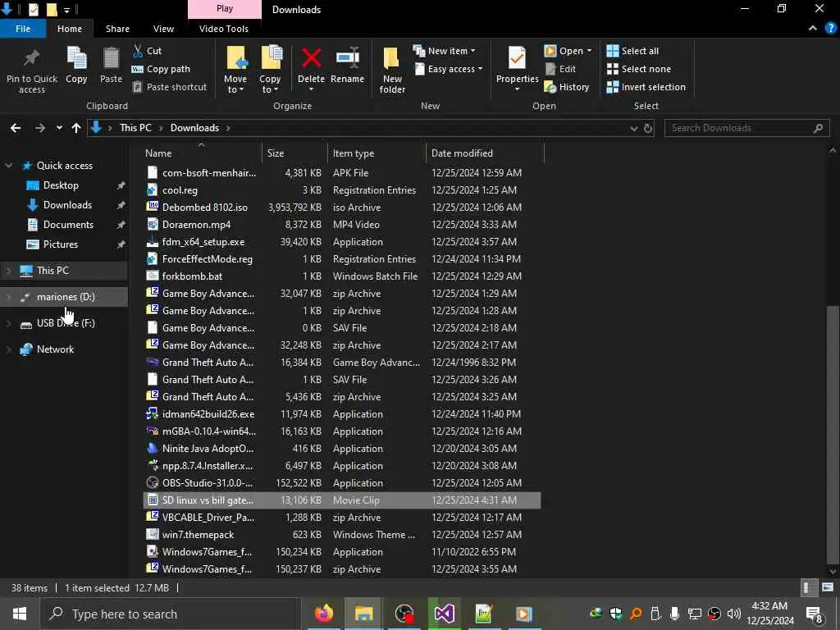Switch to large thumbnails view icon

pyautogui.click(x=828, y=587)
